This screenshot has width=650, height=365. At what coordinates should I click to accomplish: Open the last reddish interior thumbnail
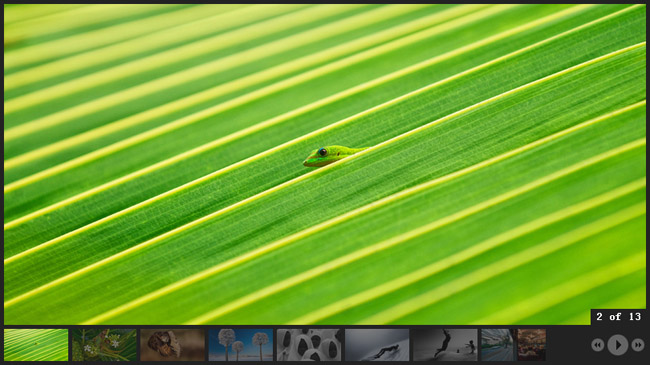531,345
